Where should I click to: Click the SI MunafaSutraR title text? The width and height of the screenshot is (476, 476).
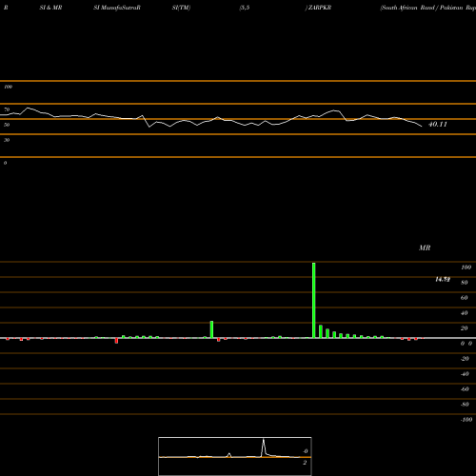click(117, 8)
